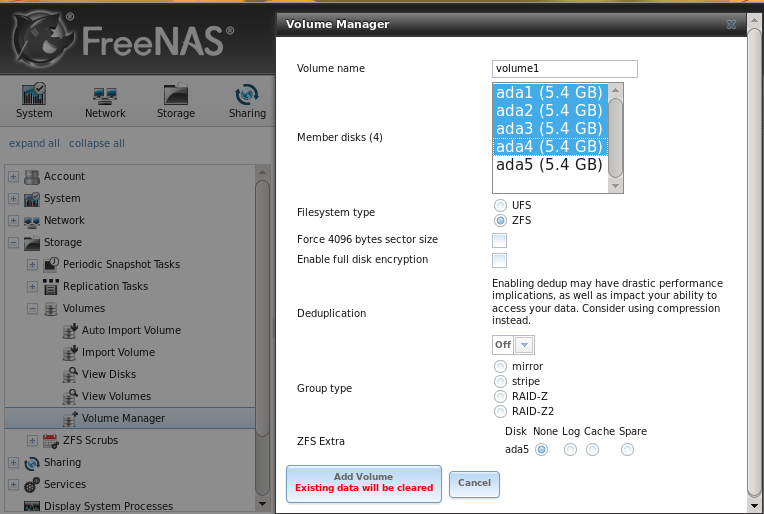Image resolution: width=764 pixels, height=514 pixels.
Task: Collapse the Volumes tree node
Action: click(x=32, y=309)
